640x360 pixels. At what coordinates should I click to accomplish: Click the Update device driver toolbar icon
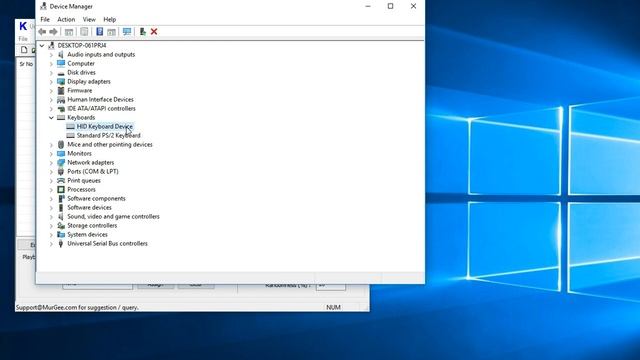coord(142,31)
